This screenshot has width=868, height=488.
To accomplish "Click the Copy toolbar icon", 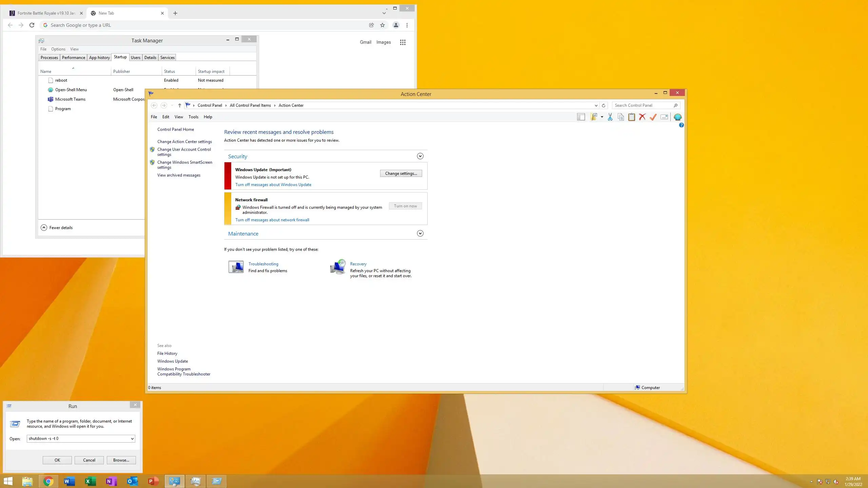I will coord(621,117).
